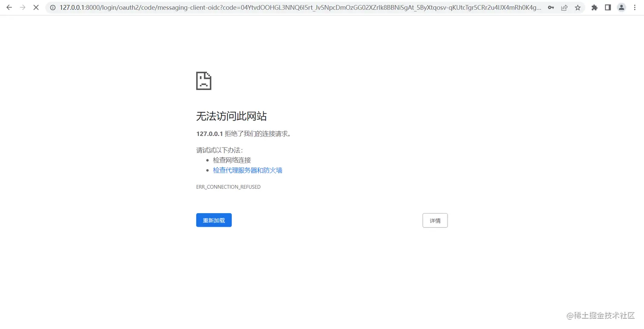644x329 pixels.
Task: Open the Chrome three-dot menu
Action: pos(635,7)
